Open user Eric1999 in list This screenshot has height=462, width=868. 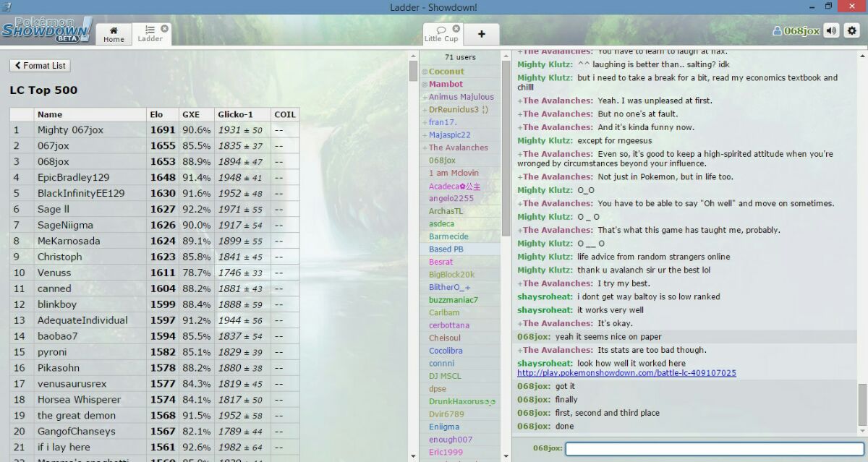[x=459, y=452]
